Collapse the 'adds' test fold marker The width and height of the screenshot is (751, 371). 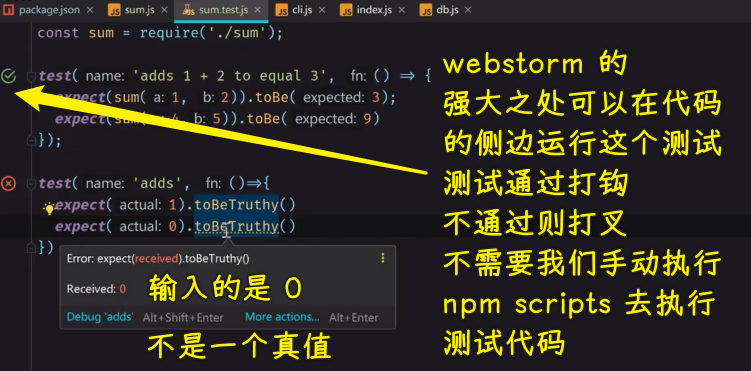[x=31, y=183]
